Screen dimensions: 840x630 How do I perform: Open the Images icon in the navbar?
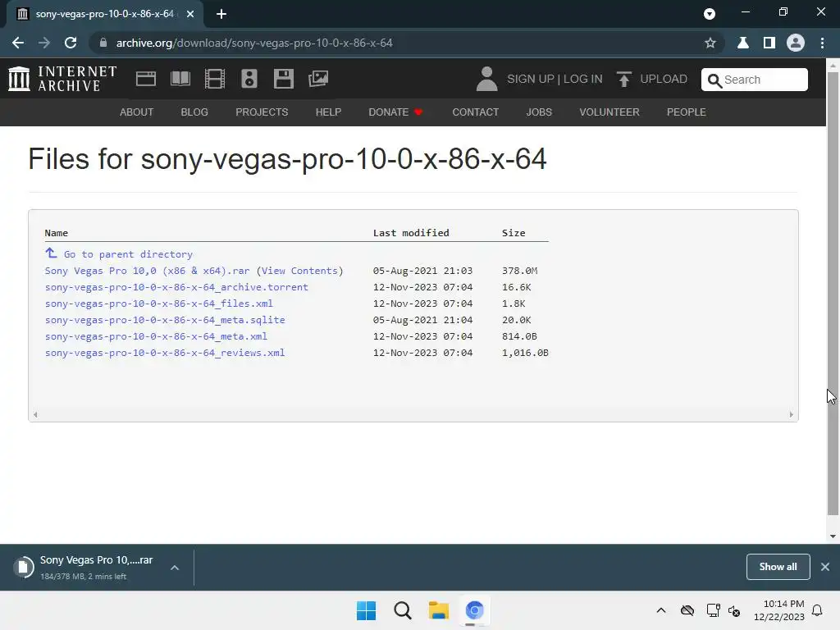click(318, 79)
